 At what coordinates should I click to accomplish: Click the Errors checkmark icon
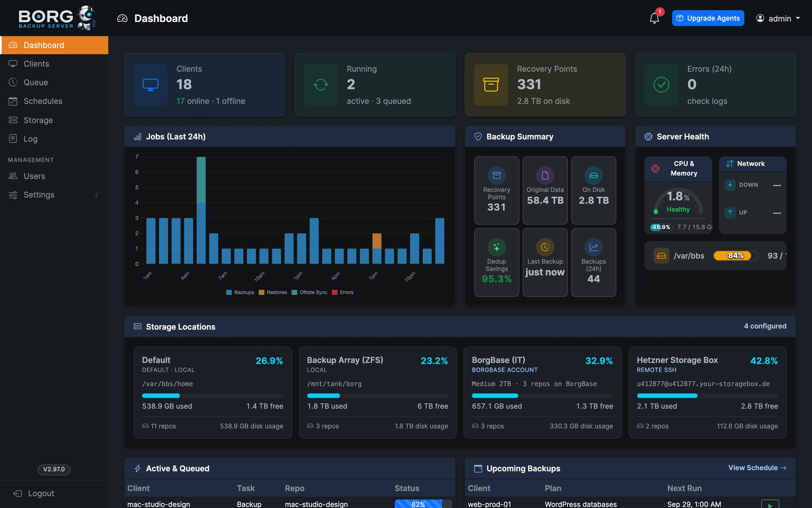661,85
